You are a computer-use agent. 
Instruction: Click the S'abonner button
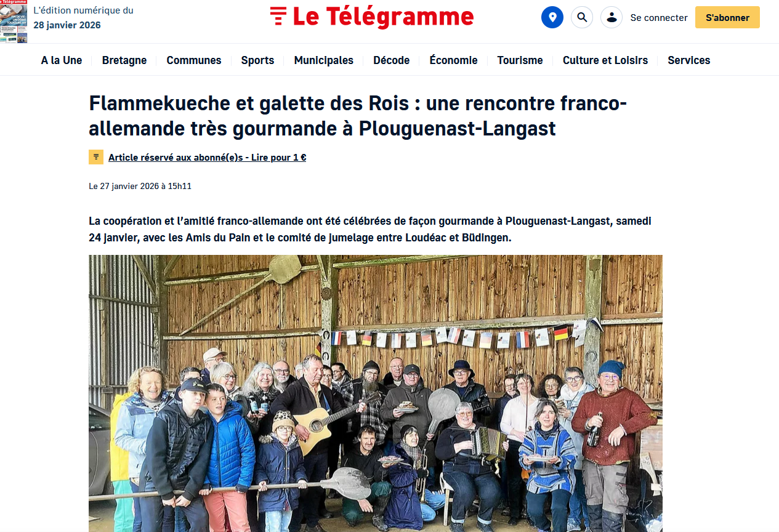point(727,17)
